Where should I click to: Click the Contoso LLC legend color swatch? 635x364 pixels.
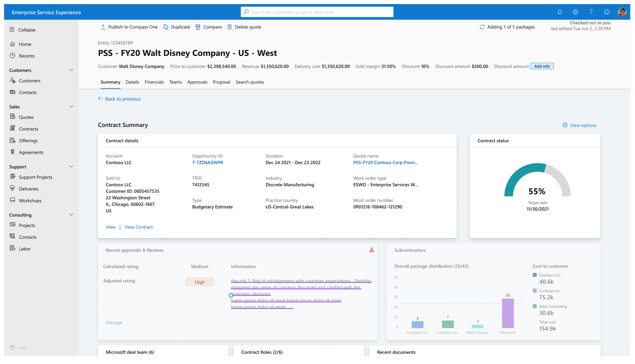pos(534,275)
